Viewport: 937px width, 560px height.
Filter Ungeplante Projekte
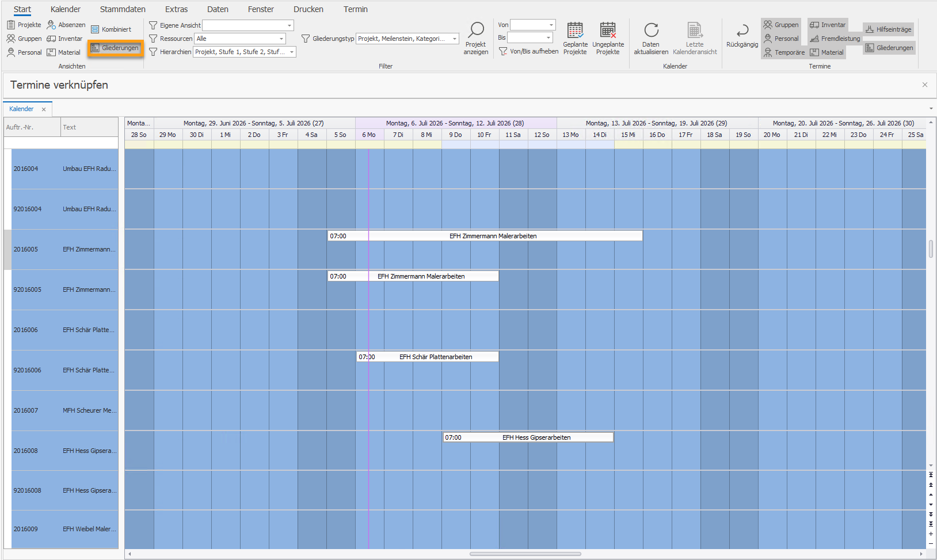[x=608, y=38]
